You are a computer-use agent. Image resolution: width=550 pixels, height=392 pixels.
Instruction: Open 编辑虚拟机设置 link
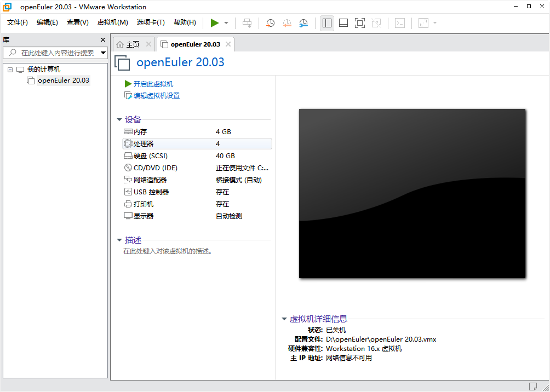click(x=156, y=96)
